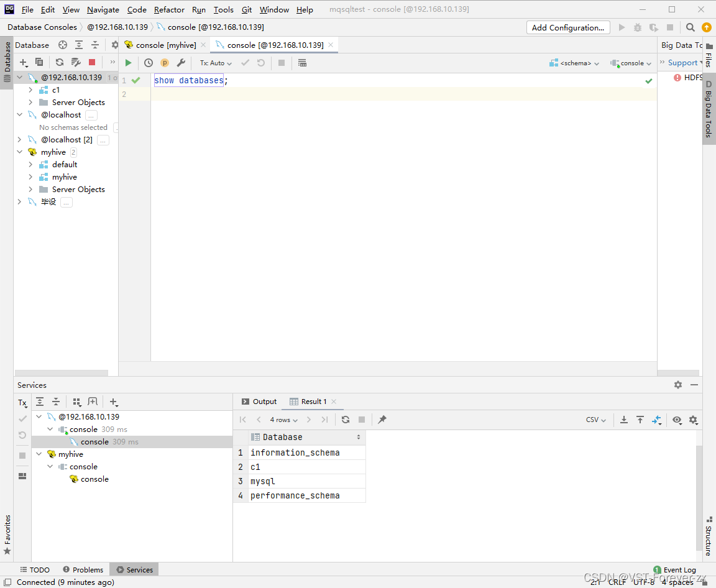Refresh the result set data

[347, 420]
